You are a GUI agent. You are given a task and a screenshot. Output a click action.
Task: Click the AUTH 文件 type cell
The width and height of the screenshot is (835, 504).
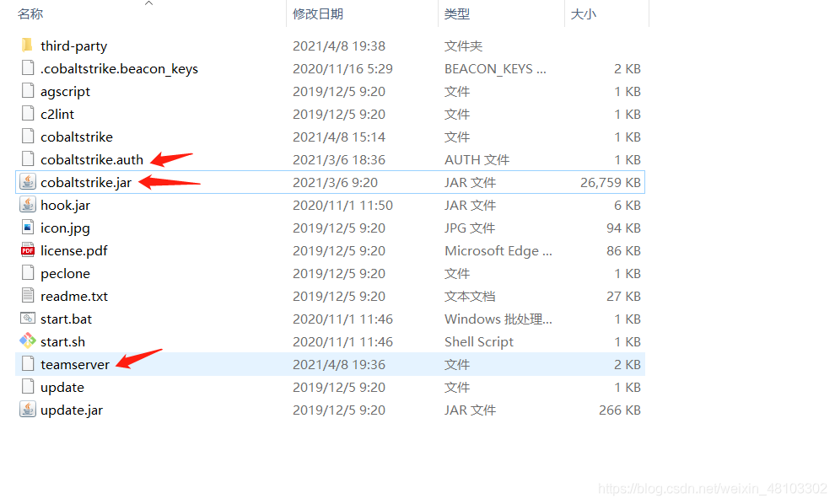tap(477, 160)
